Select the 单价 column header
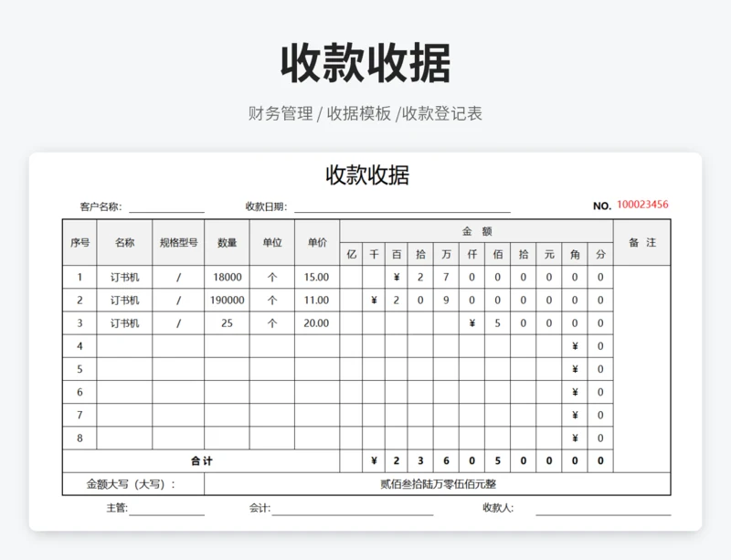Viewport: 731px width, 560px height. tap(317, 242)
